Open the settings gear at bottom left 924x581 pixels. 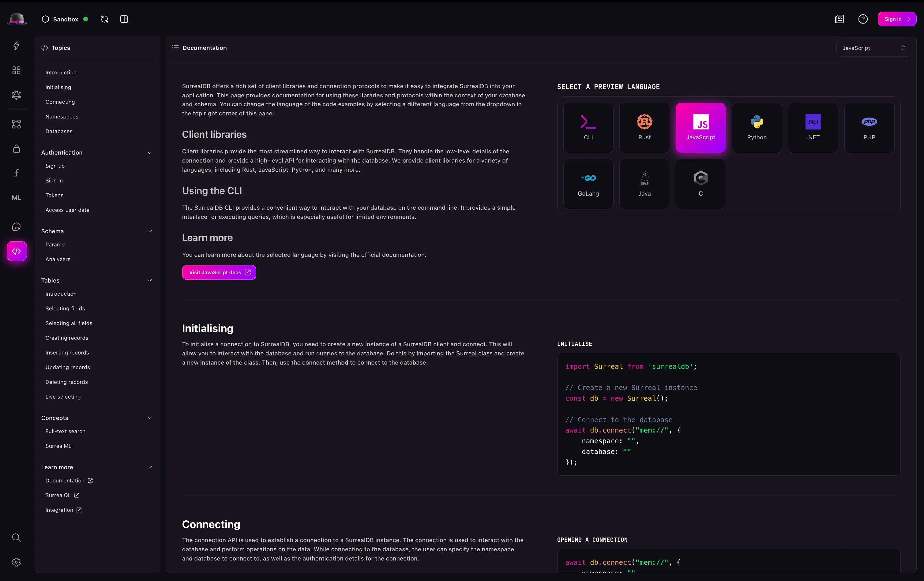click(16, 562)
